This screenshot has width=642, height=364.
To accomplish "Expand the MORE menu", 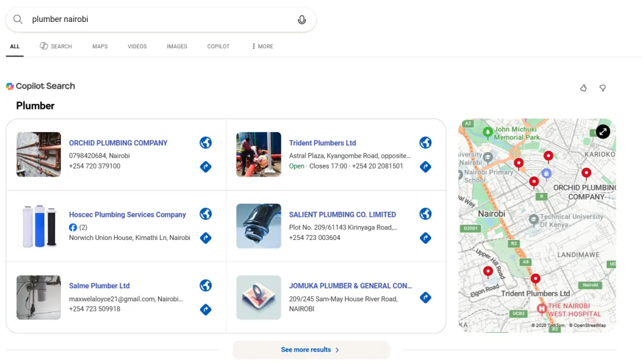I will (x=263, y=46).
